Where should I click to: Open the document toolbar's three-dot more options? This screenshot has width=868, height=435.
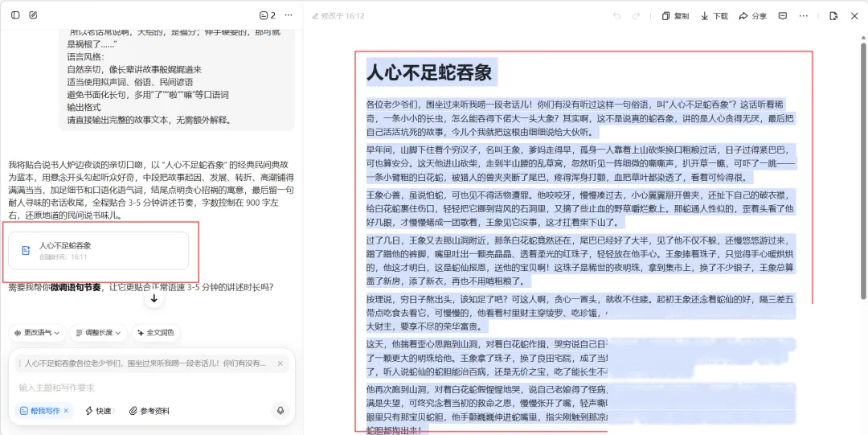pos(804,16)
